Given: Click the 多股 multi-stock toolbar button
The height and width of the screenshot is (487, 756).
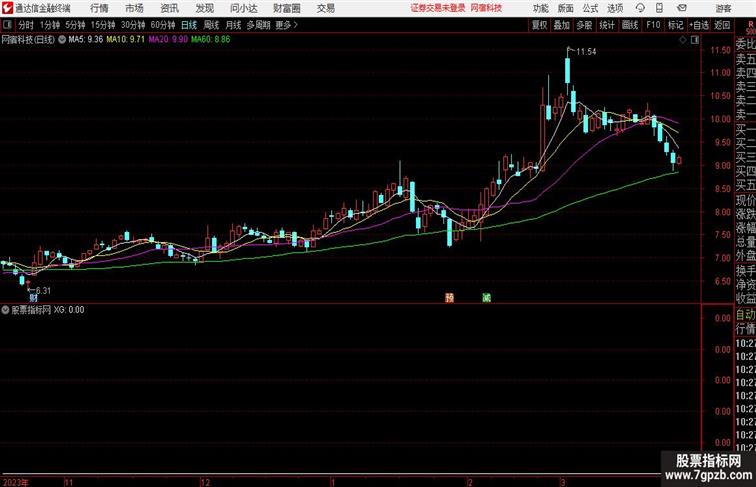Looking at the screenshot, I should tap(584, 25).
